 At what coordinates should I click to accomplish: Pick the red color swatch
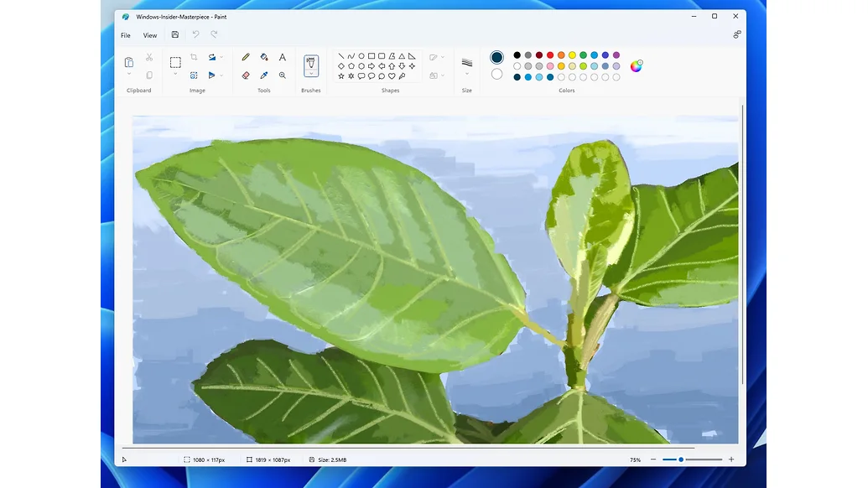550,55
